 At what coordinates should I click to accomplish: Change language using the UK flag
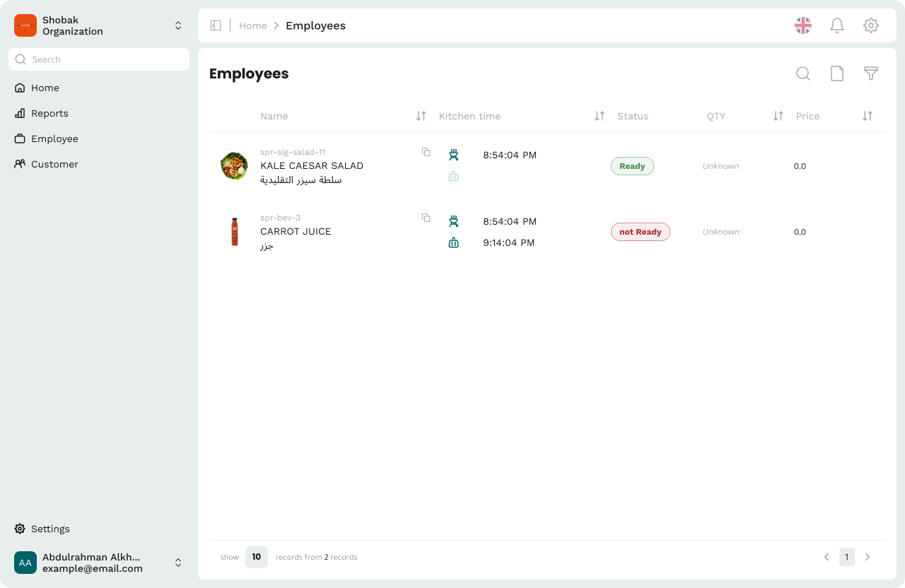pyautogui.click(x=803, y=25)
